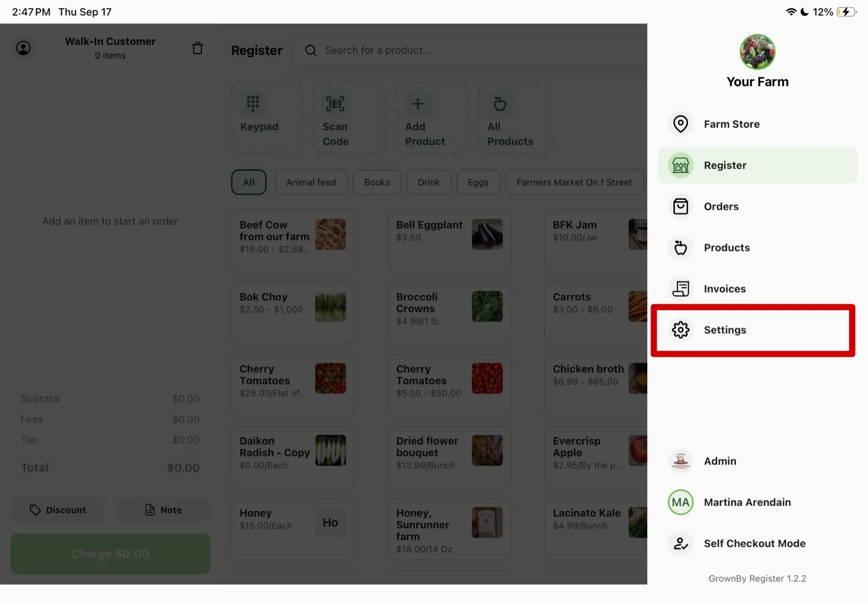Add Dried flower bouquet product
Image resolution: width=868 pixels, height=603 pixels.
(x=449, y=457)
